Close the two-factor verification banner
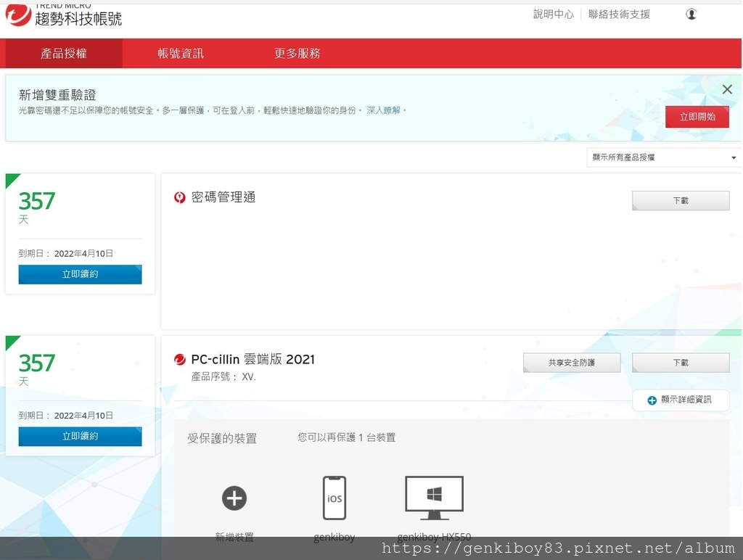 point(727,89)
